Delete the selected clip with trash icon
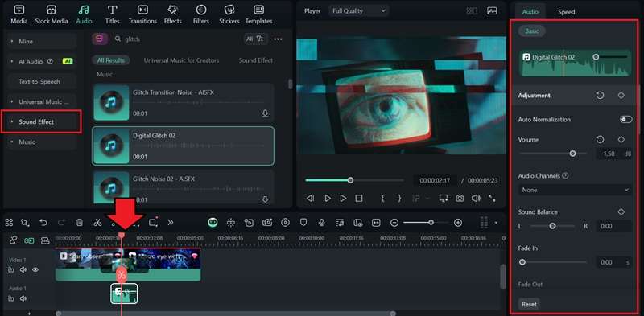Viewport: 644px width, 316px height. click(x=80, y=223)
